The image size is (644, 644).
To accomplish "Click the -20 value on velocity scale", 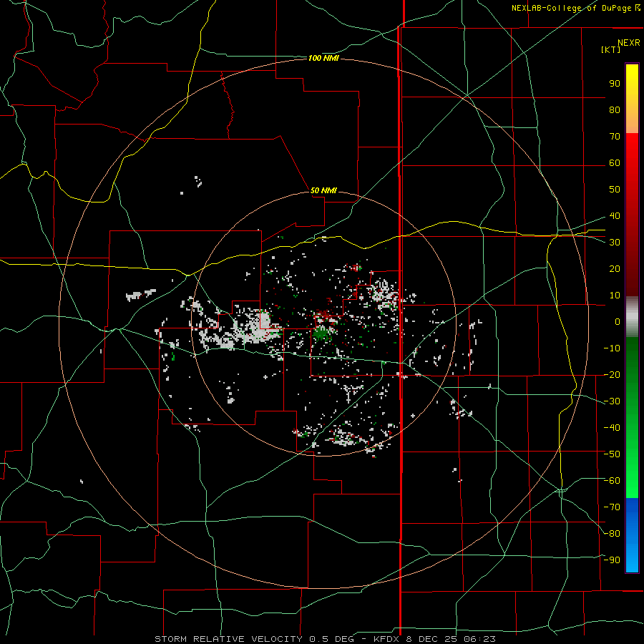I will (x=612, y=375).
